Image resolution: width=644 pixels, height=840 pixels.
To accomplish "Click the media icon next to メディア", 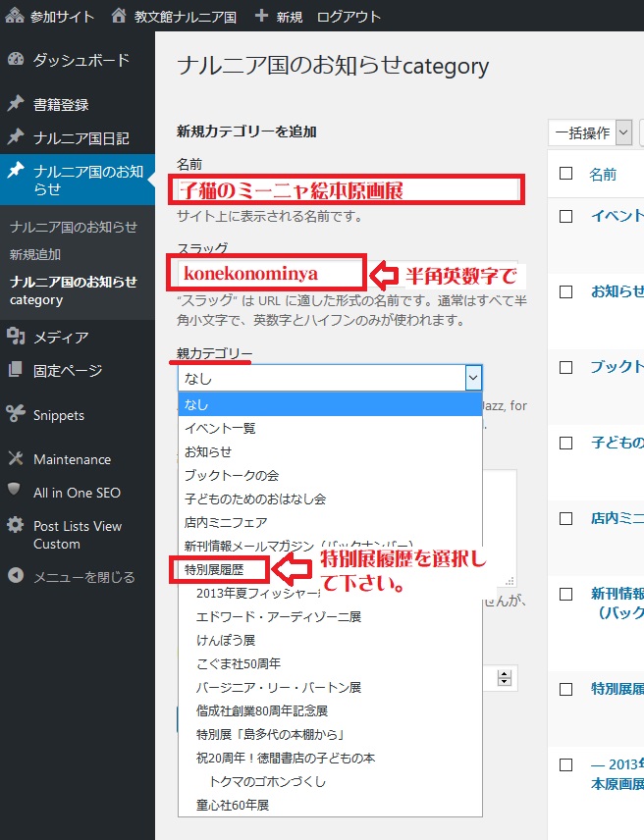I will [15, 337].
